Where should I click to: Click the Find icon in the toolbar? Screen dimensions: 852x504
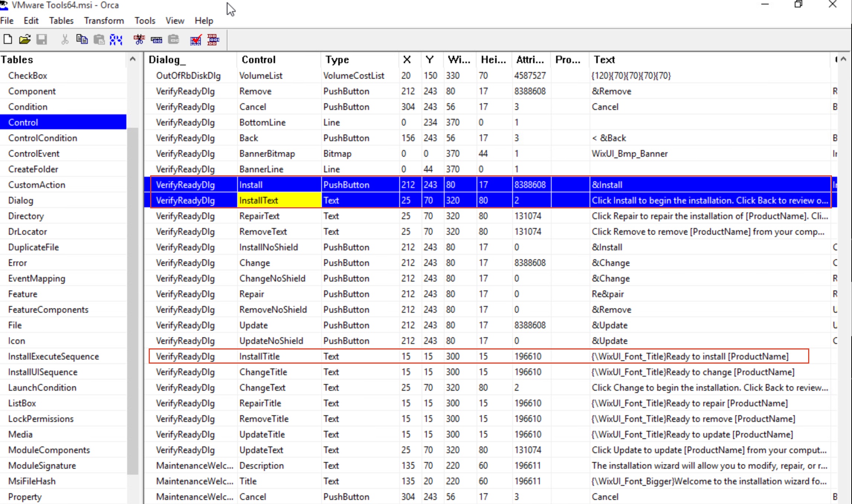[x=116, y=40]
